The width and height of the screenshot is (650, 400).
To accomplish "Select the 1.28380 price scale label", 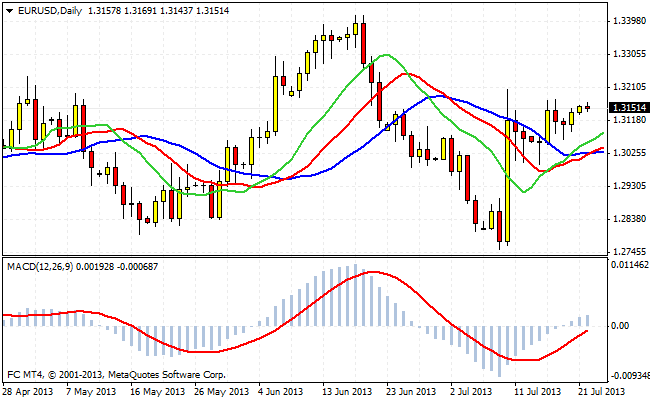I will (x=629, y=219).
